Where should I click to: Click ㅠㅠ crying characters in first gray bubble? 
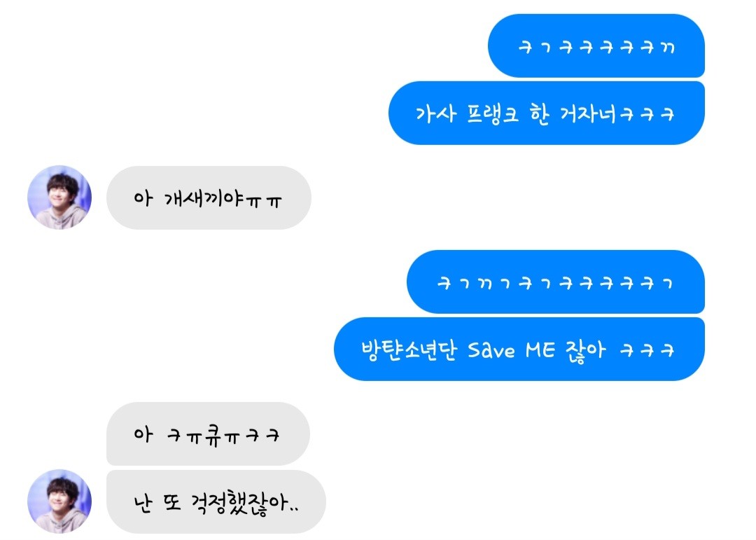coord(263,201)
